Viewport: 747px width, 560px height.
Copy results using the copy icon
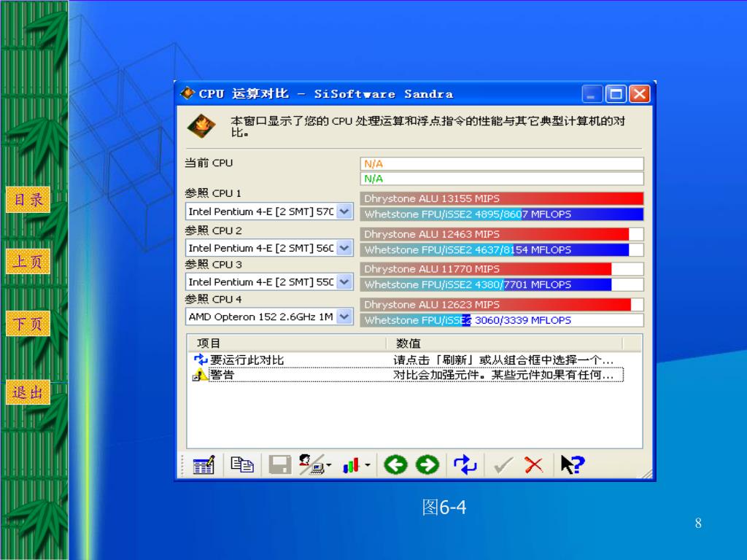[x=242, y=464]
